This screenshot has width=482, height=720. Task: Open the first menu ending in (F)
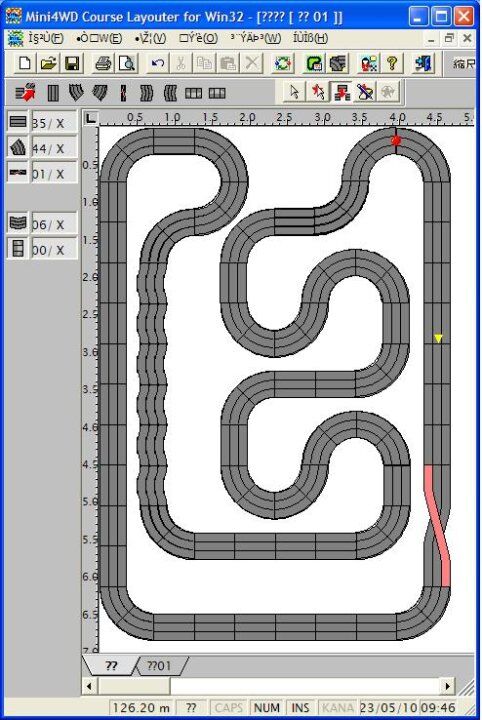point(45,38)
